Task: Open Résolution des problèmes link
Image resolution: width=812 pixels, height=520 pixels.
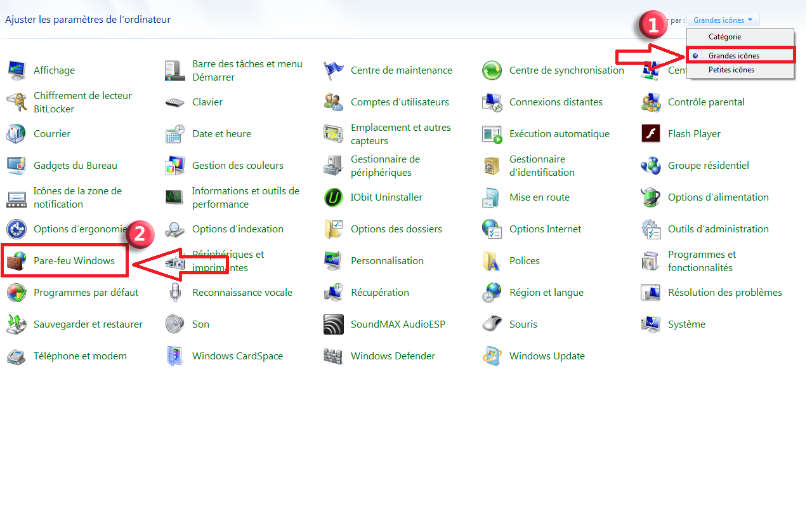Action: click(725, 292)
